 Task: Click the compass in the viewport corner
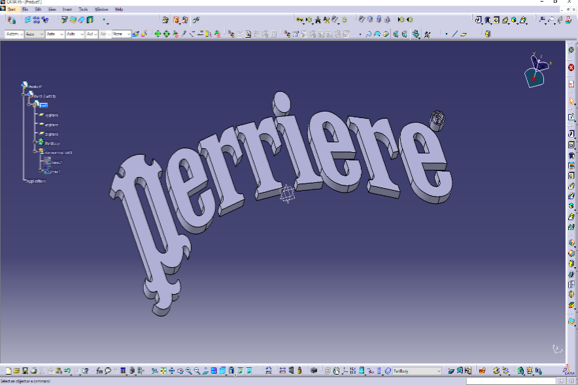coord(536,71)
